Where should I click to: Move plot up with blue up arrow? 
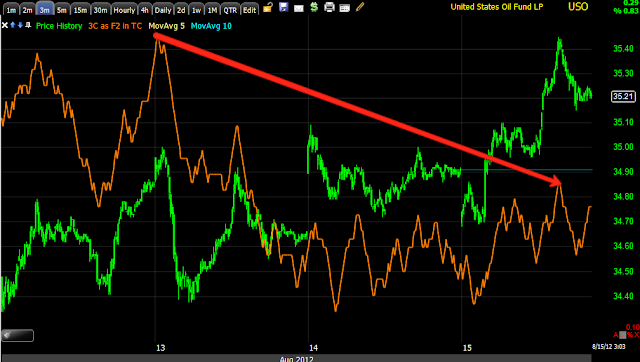13,25
